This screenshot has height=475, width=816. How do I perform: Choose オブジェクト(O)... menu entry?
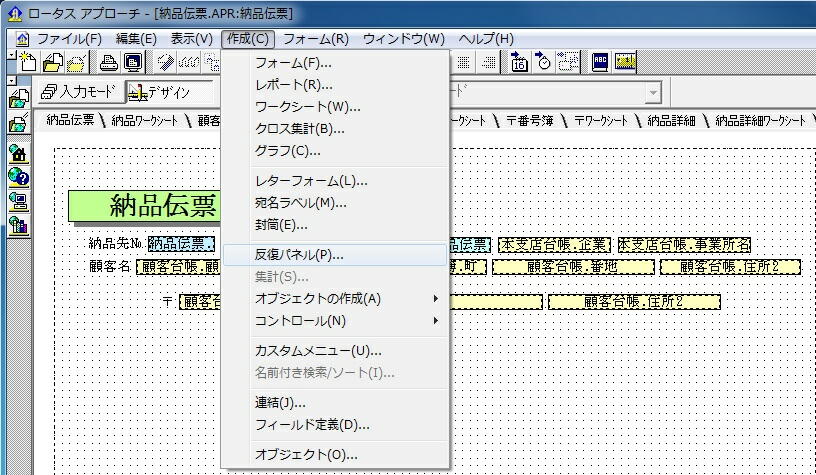335,455
